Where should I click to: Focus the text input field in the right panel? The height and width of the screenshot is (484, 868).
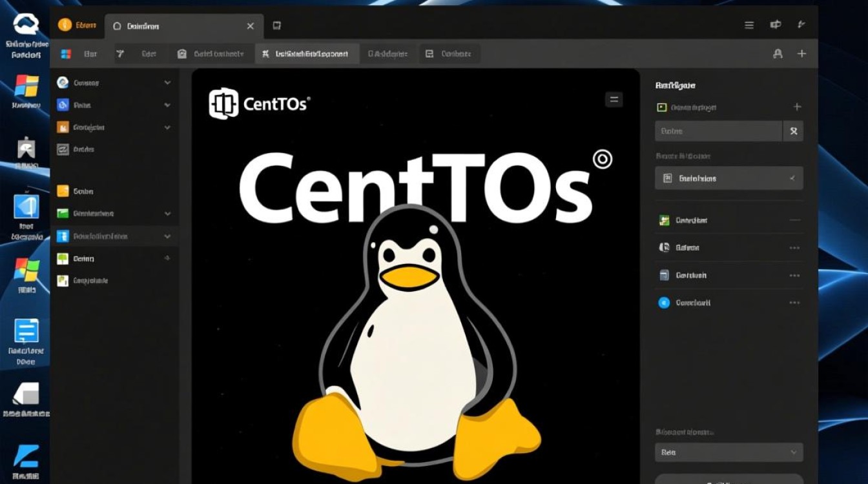point(719,131)
